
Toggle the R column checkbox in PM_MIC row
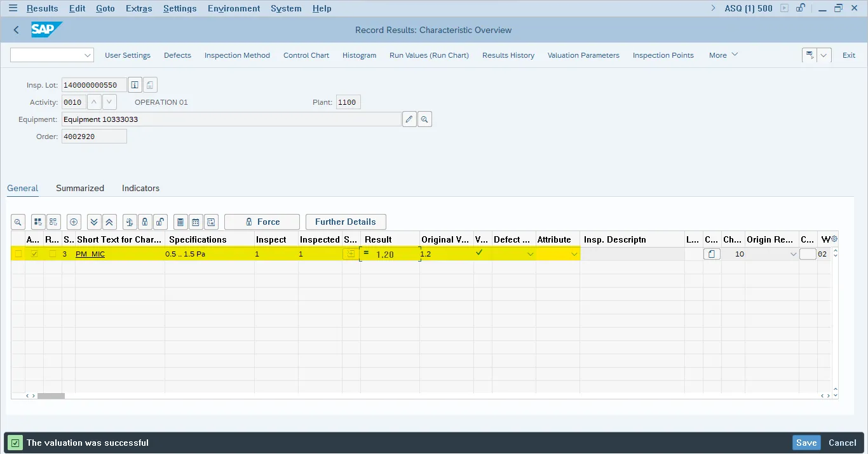tap(53, 254)
